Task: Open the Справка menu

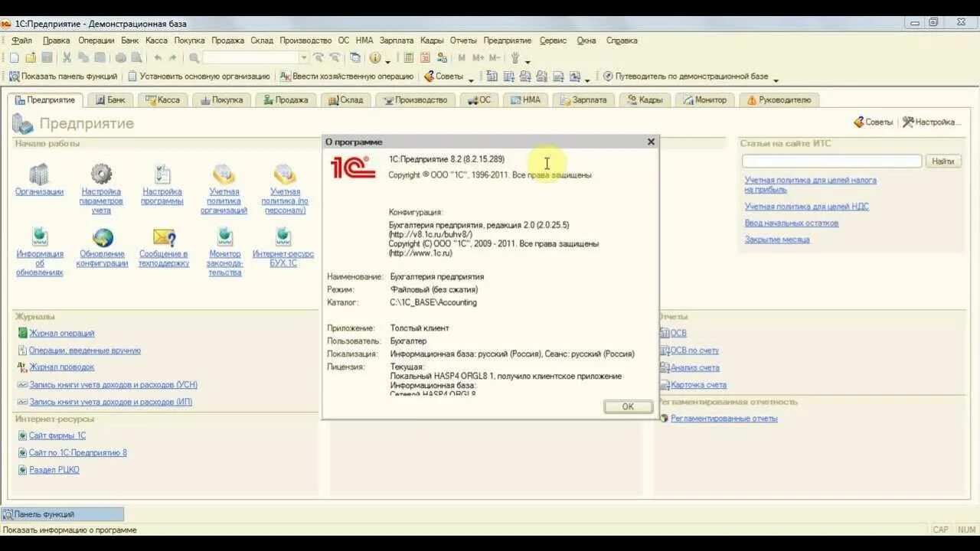Action: [x=622, y=41]
